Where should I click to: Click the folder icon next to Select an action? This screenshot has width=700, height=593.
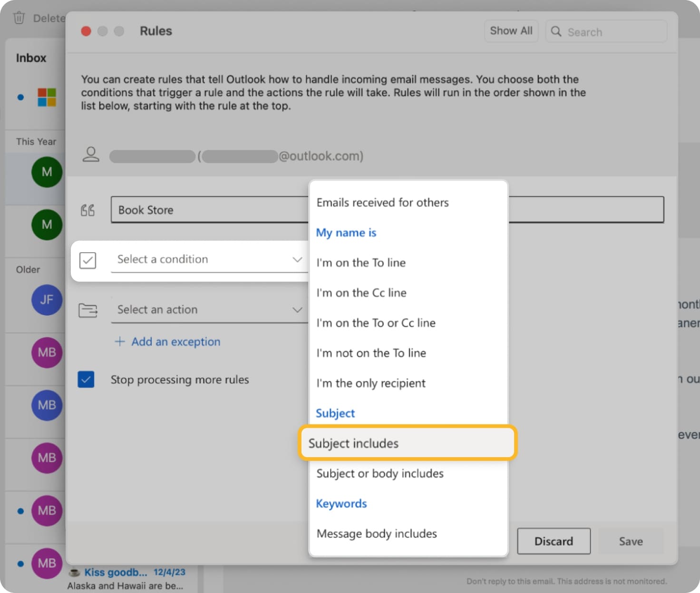[x=87, y=310]
